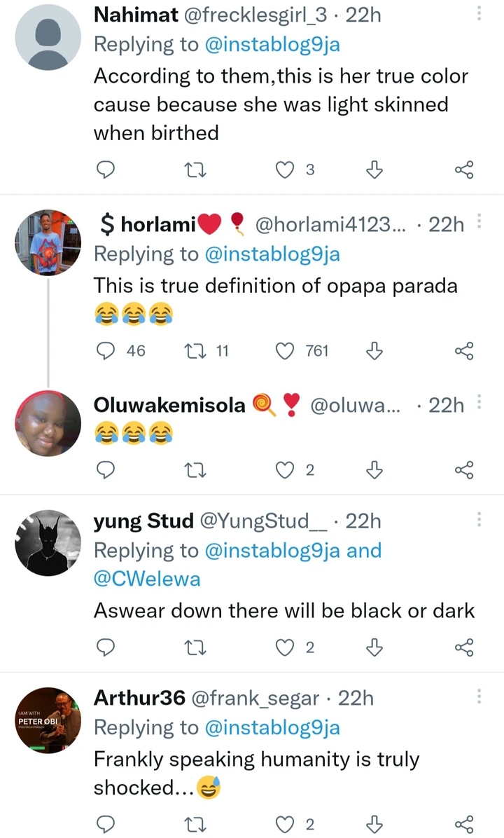Screen dimensions: 504x838
Task: Like horlami's tweet with 761 likes
Action: pos(285,350)
